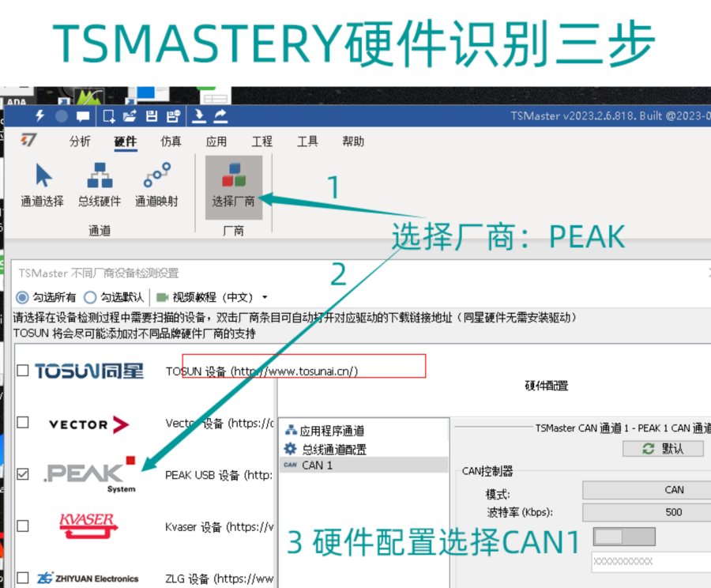Click the TSMaster v2023.2.6.818 title text

[x=611, y=116]
